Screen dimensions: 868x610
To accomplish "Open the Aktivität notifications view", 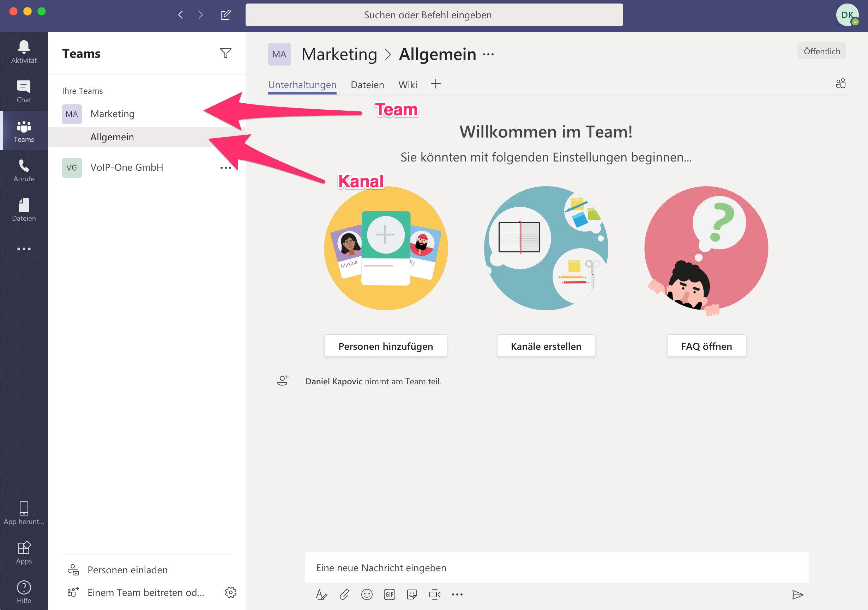I will [24, 52].
